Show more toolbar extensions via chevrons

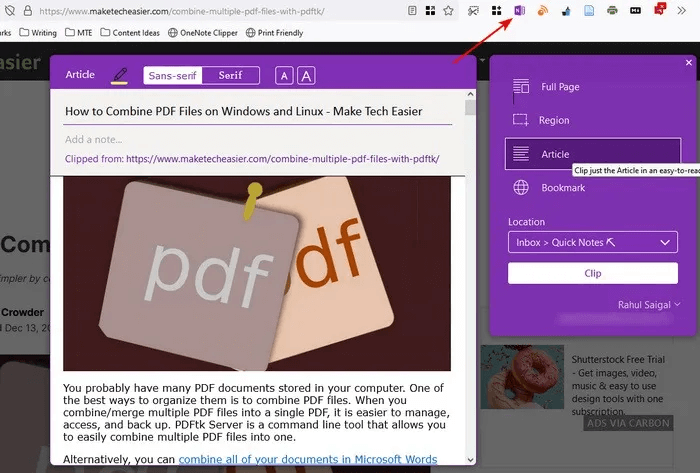(681, 10)
